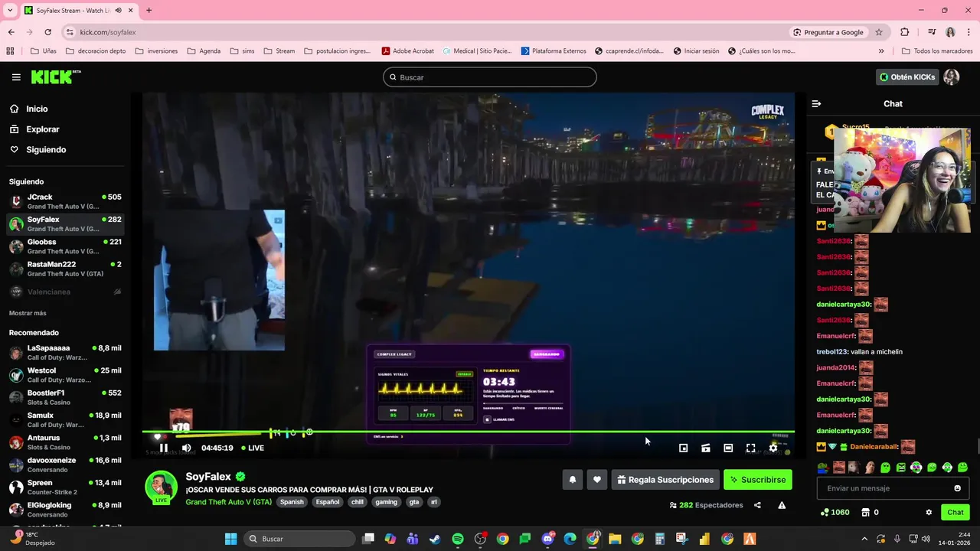Show hidden system tray icons
The height and width of the screenshot is (551, 980).
tap(864, 539)
